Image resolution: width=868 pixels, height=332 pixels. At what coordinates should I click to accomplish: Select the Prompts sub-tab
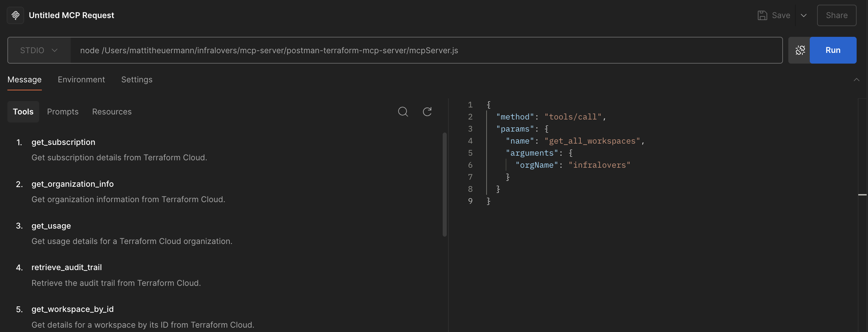pos(63,111)
